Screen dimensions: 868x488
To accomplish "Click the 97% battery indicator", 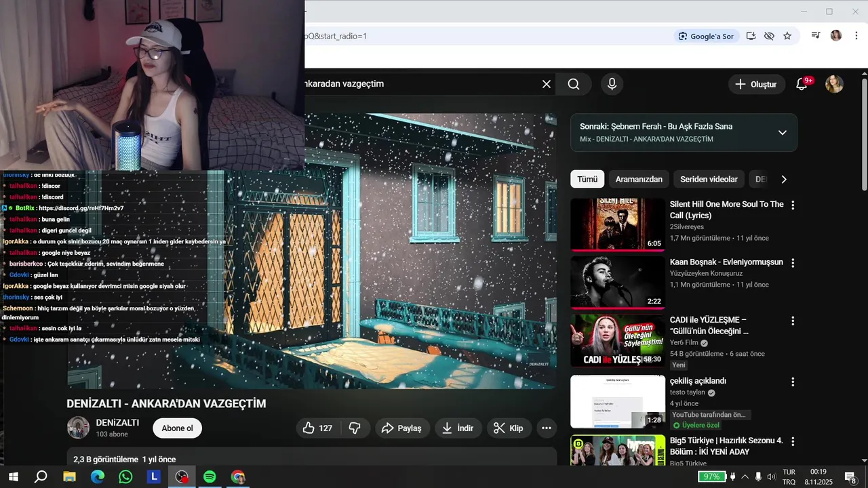I will tap(712, 476).
